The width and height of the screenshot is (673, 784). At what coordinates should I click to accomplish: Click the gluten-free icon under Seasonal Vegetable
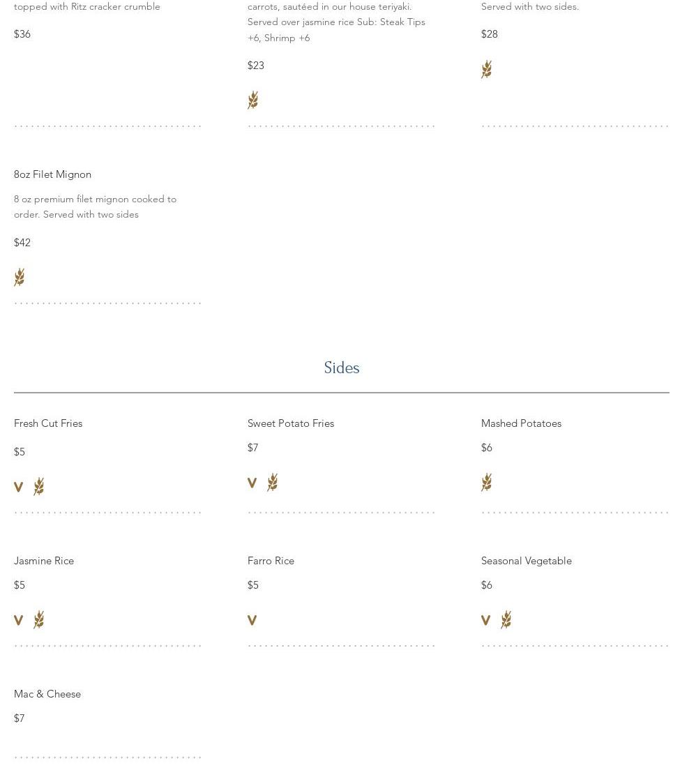point(506,619)
